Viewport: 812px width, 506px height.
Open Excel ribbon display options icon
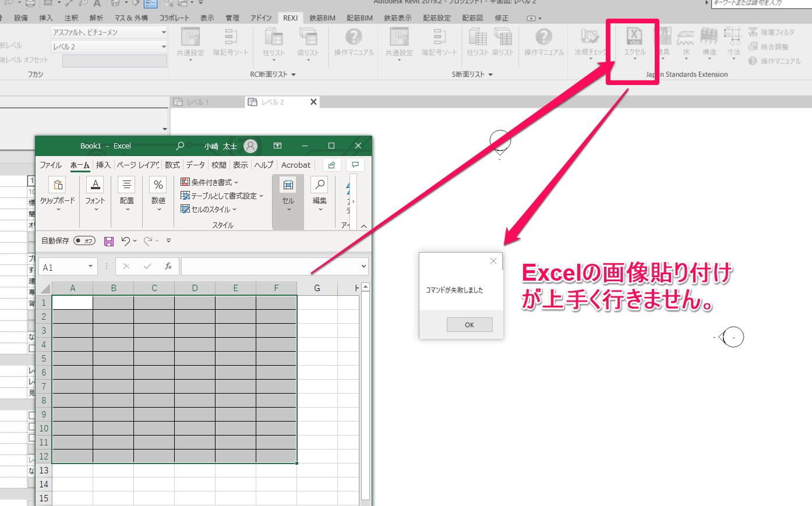(x=278, y=146)
